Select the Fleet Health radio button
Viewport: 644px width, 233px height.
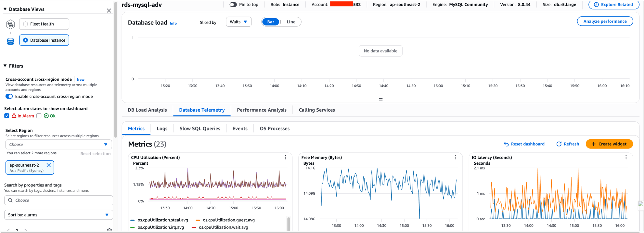tap(25, 24)
